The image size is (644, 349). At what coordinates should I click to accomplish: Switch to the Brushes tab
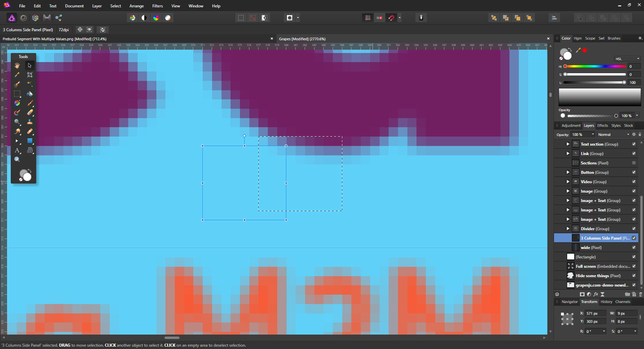click(x=614, y=38)
